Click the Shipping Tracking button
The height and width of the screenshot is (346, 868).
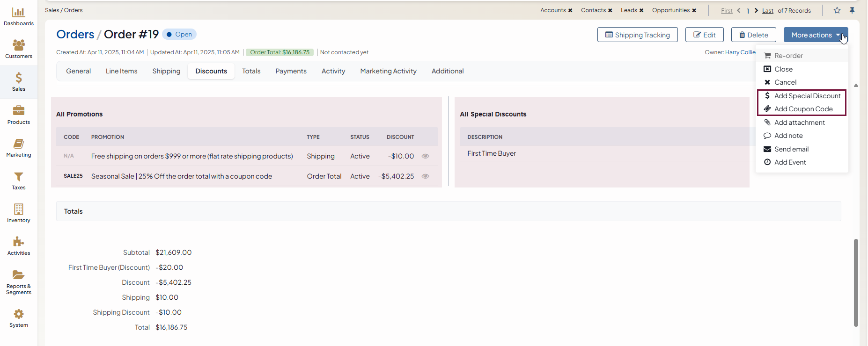(637, 35)
